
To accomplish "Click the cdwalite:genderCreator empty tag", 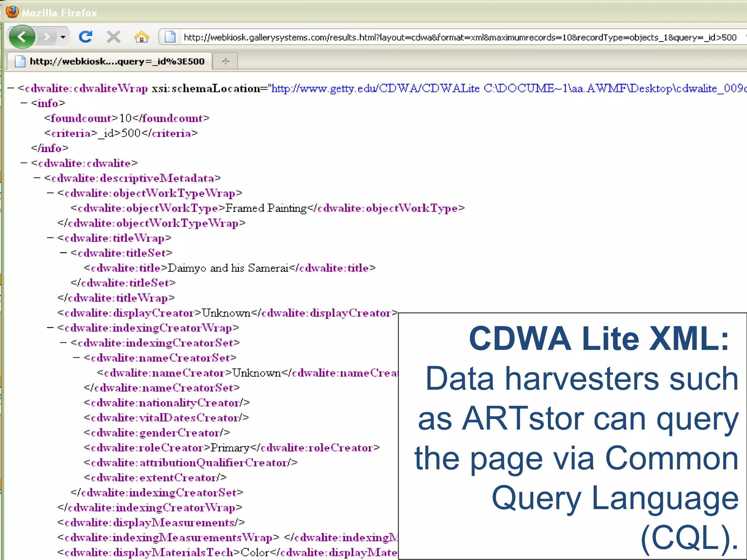I will point(157,433).
